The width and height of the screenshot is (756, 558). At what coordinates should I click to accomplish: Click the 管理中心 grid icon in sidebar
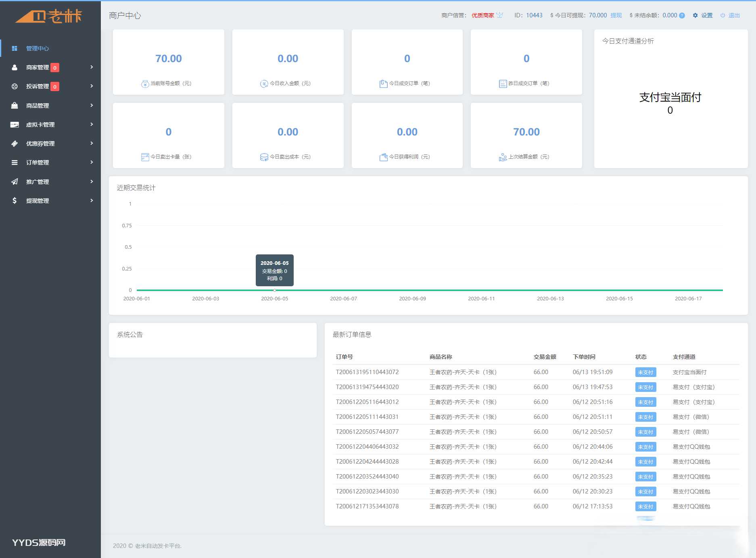click(x=15, y=48)
